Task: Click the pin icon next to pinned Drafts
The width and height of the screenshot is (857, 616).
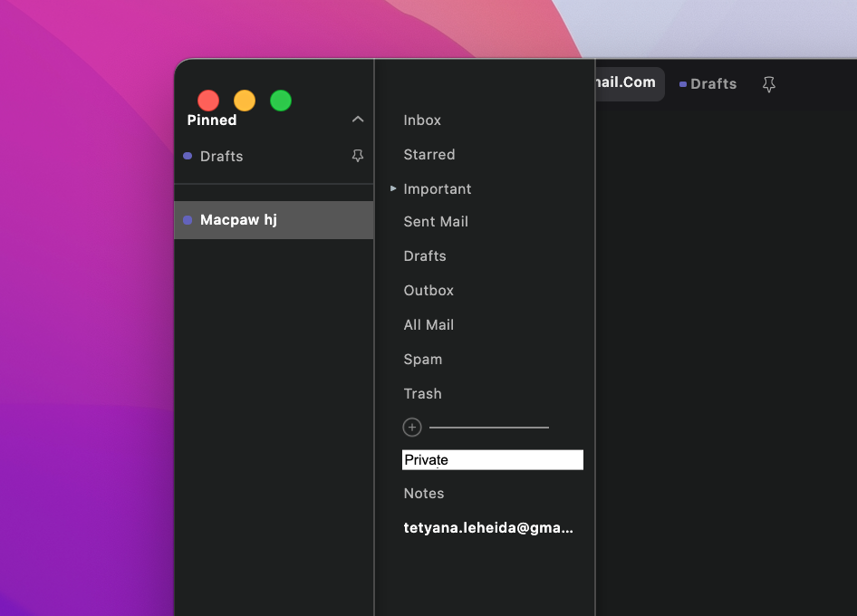Action: coord(358,156)
